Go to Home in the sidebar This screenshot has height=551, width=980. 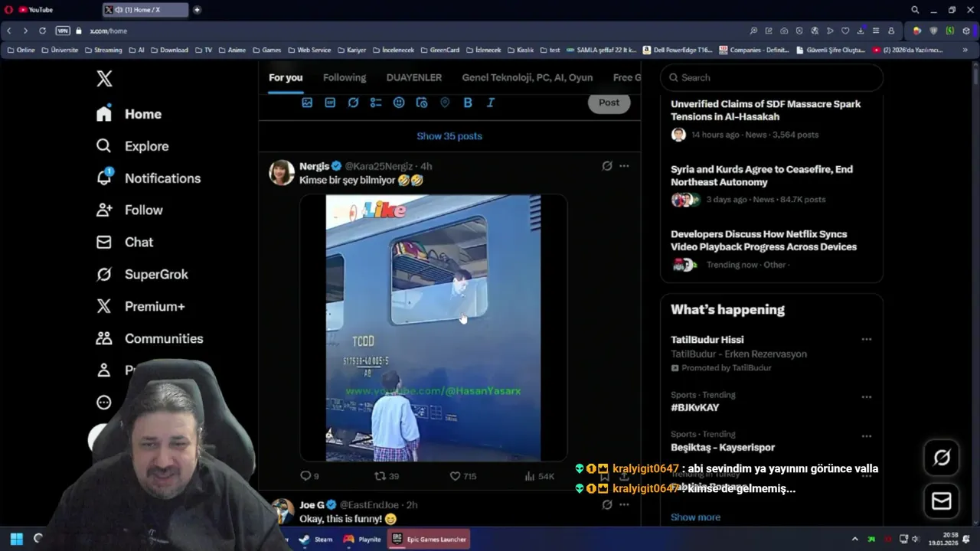coord(129,114)
